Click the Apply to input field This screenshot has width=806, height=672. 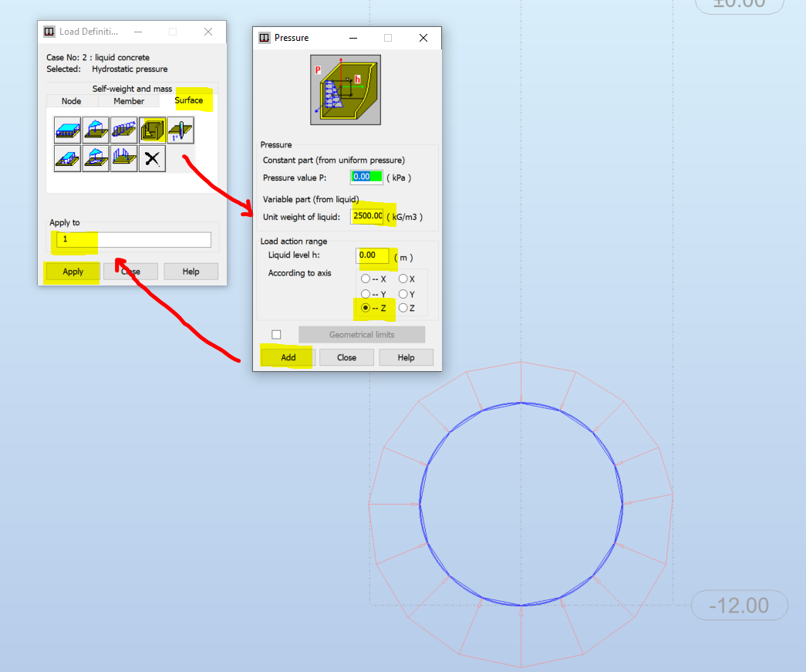pyautogui.click(x=133, y=240)
